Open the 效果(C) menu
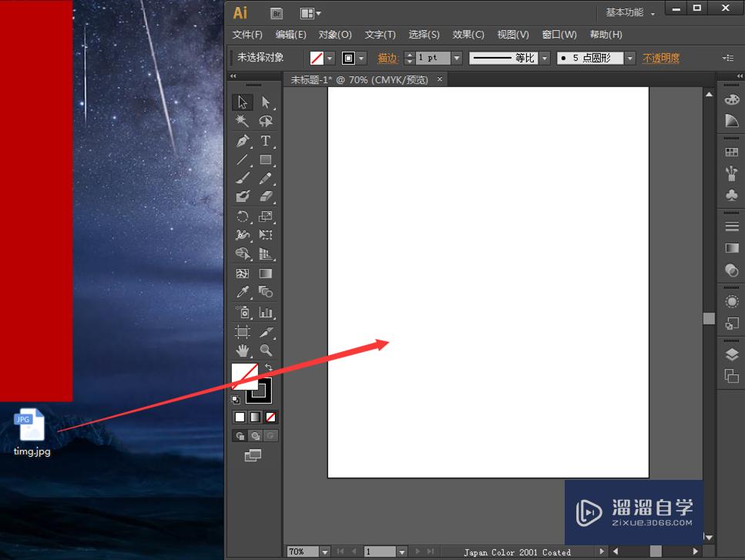 pos(468,35)
